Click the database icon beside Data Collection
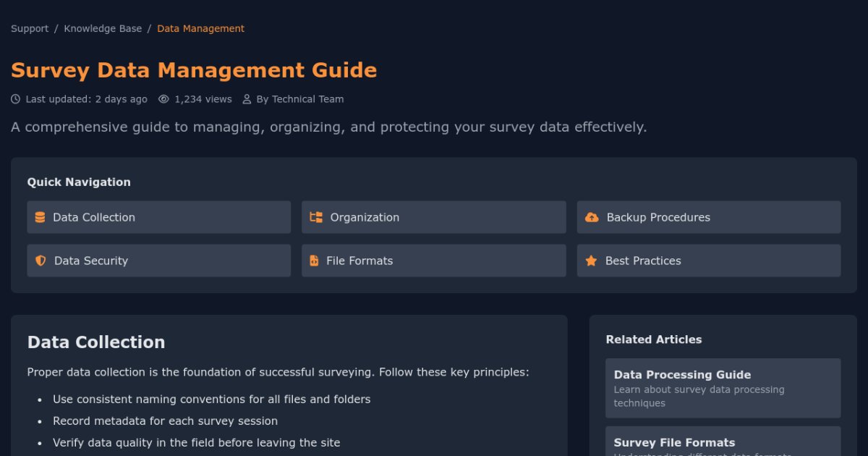Screen dimensions: 868x456 pyautogui.click(x=41, y=216)
